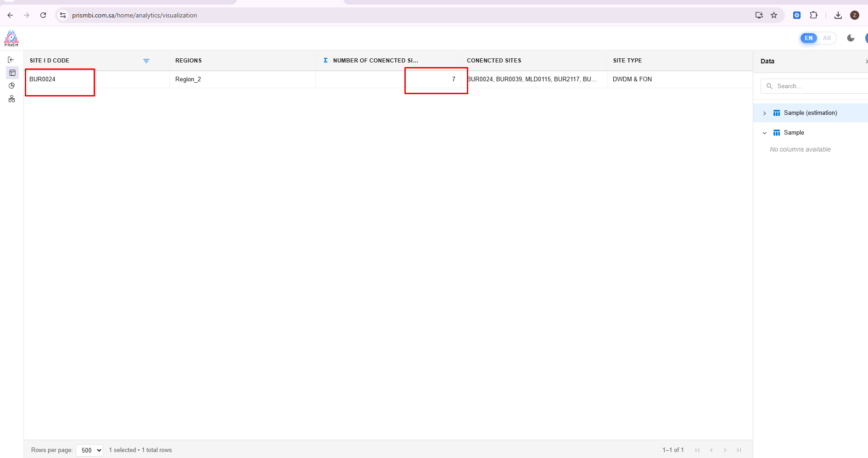This screenshot has width=868, height=458.
Task: Open the rows per page dropdown
Action: pos(90,450)
